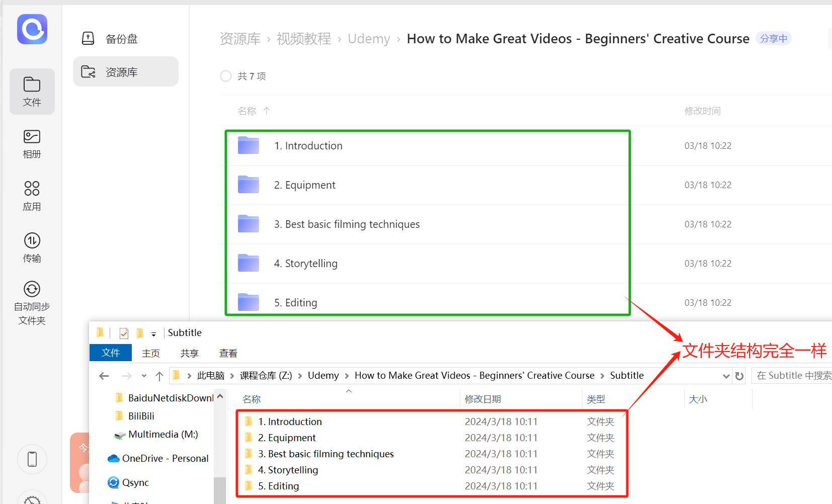Sort by 类型 column in Explorer
This screenshot has width=832, height=504.
click(596, 399)
